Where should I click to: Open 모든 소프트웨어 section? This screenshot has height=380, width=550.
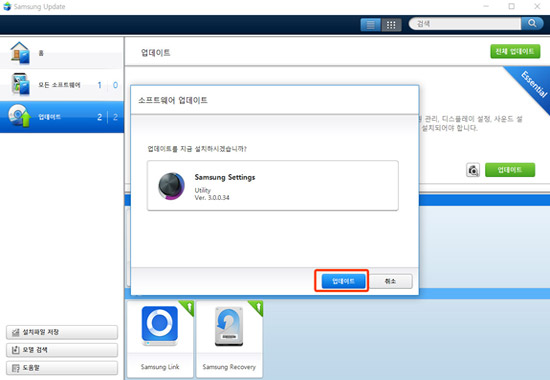click(62, 85)
